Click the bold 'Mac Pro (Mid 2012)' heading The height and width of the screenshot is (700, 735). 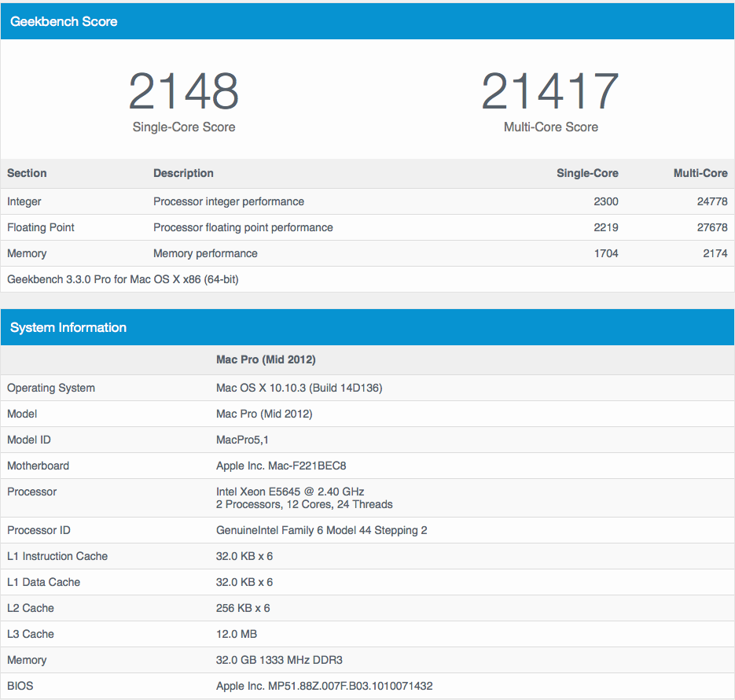click(266, 359)
